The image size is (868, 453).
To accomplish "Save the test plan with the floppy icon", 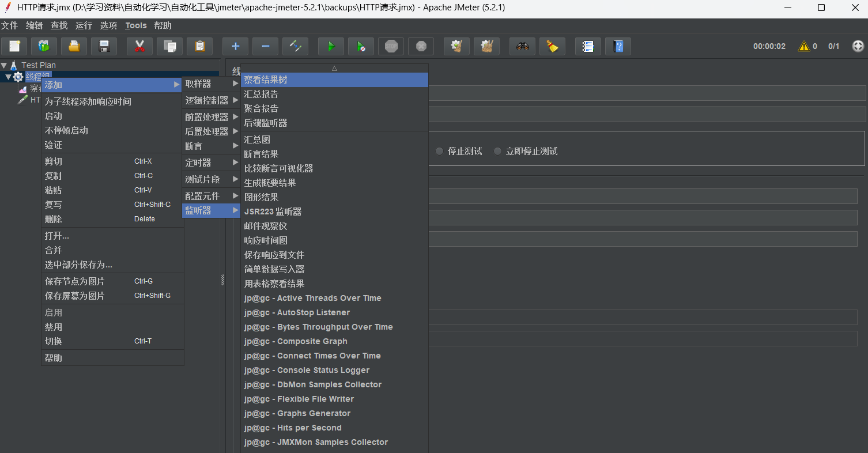I will point(104,46).
